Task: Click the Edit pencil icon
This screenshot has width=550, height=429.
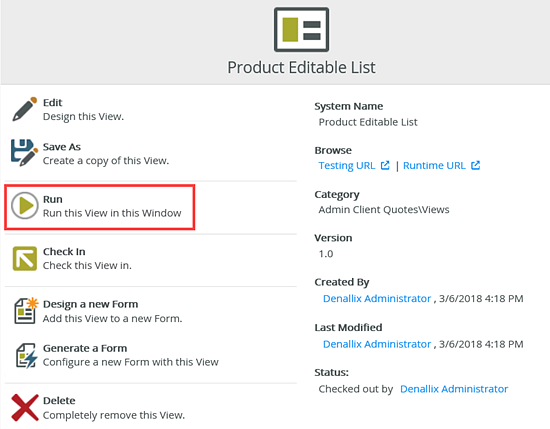Action: 25,109
